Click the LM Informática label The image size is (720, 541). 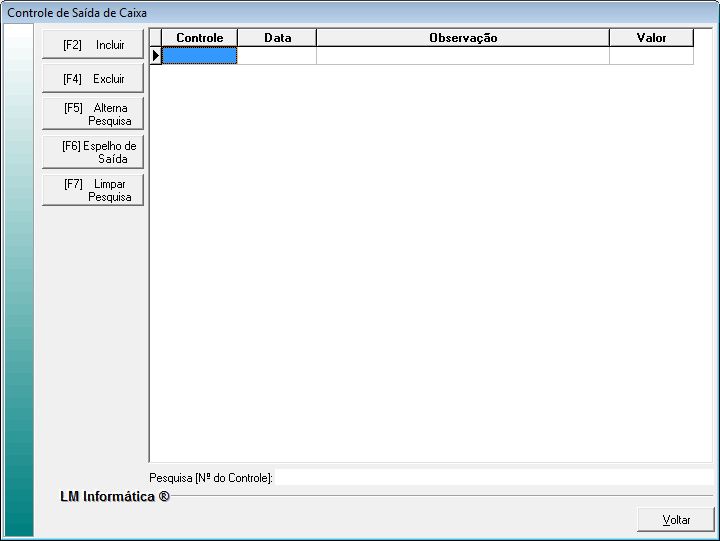click(114, 496)
